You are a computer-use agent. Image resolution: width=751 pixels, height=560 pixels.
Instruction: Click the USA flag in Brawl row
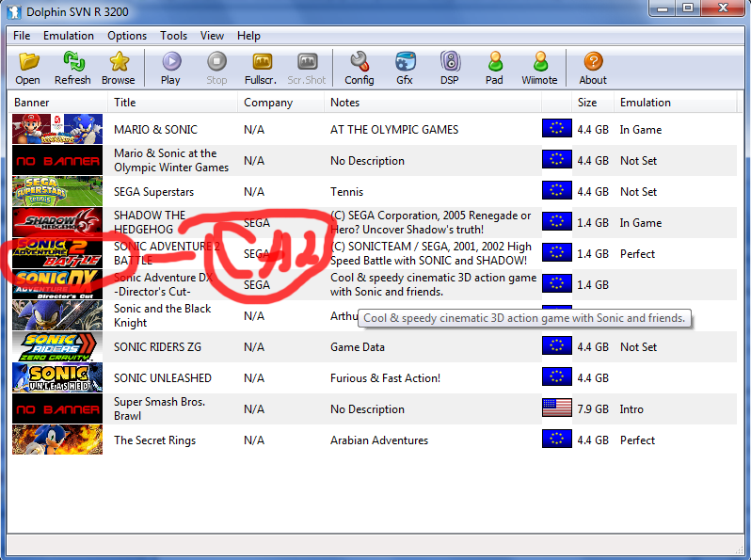(557, 408)
